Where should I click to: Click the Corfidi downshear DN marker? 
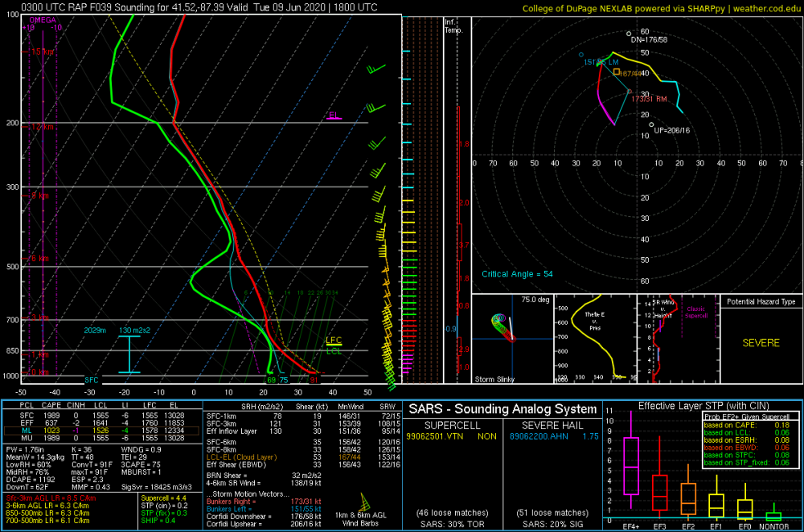pyautogui.click(x=630, y=34)
